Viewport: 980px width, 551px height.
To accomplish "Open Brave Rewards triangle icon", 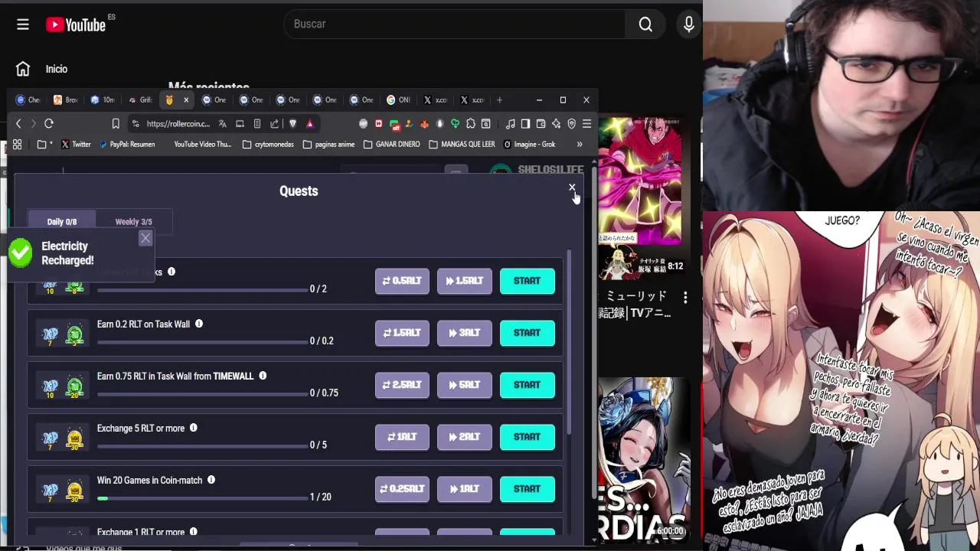I will (310, 123).
